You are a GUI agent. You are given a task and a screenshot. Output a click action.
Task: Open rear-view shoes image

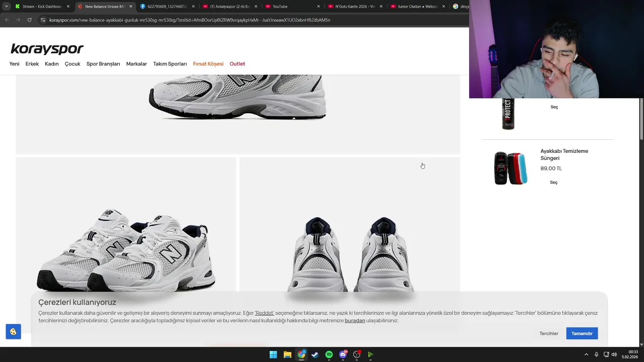[350, 225]
